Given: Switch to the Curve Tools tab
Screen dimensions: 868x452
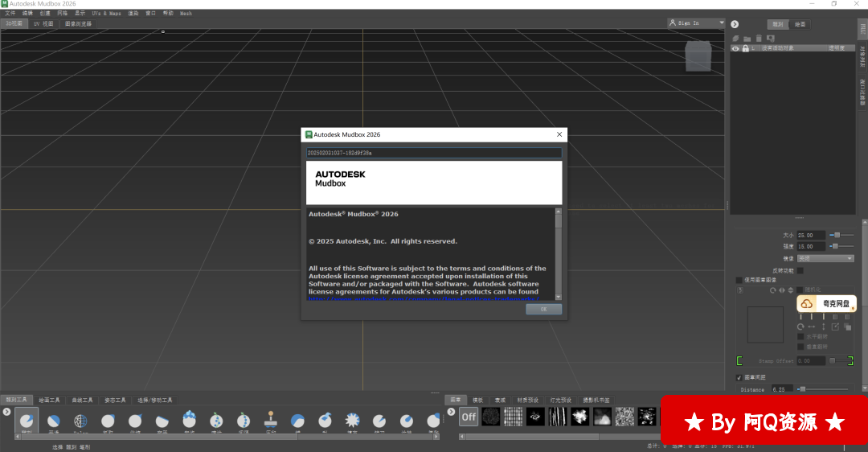Looking at the screenshot, I should 82,400.
